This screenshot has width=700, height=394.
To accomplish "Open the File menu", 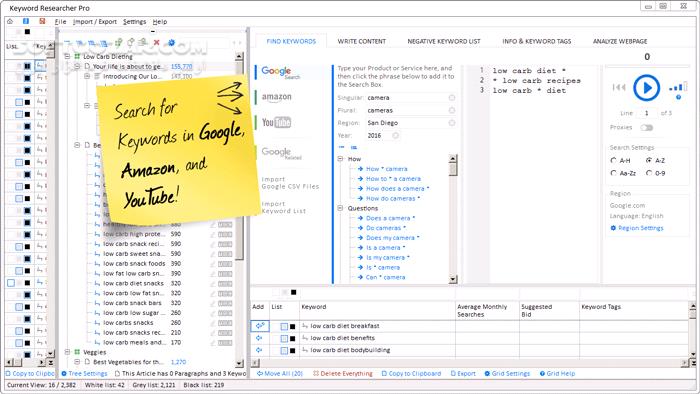I will (x=60, y=21).
